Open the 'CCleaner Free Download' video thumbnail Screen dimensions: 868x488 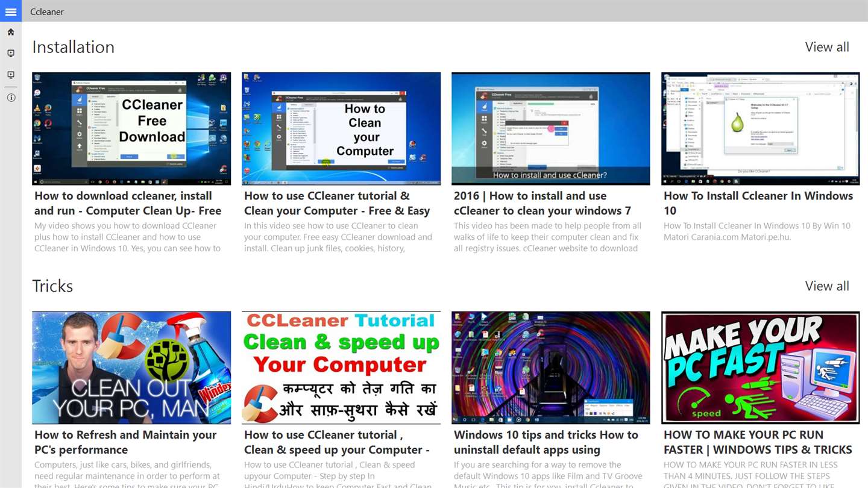pos(131,128)
